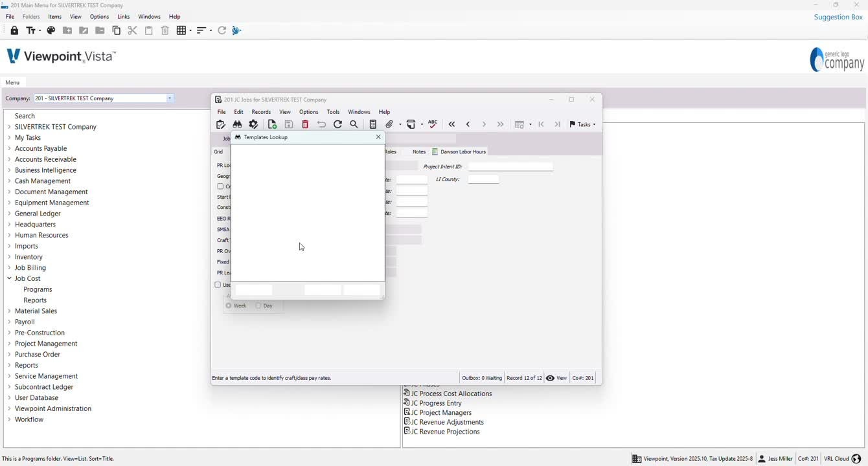Image resolution: width=868 pixels, height=466 pixels.
Task: Click the copy icon in main toolbar
Action: (x=117, y=30)
